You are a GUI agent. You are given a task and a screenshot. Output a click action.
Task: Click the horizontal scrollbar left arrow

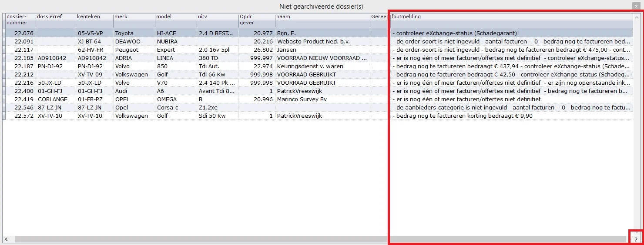tap(6, 239)
